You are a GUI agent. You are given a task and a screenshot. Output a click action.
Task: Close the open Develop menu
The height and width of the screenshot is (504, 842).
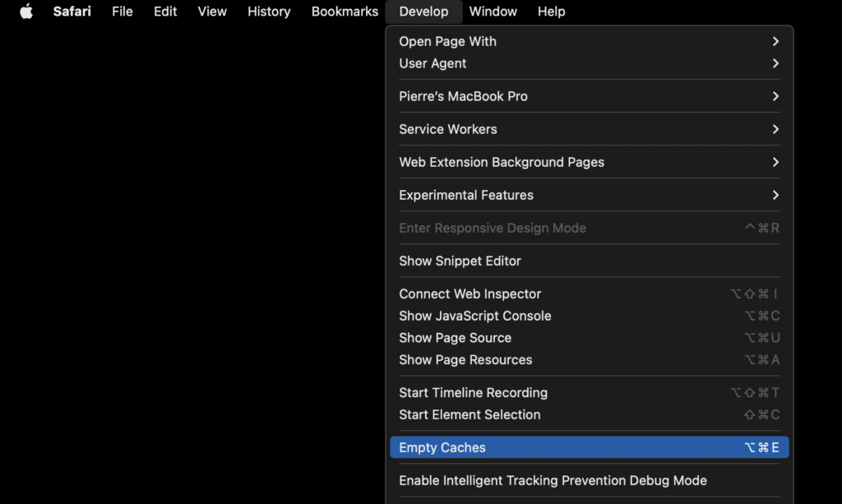coord(423,12)
